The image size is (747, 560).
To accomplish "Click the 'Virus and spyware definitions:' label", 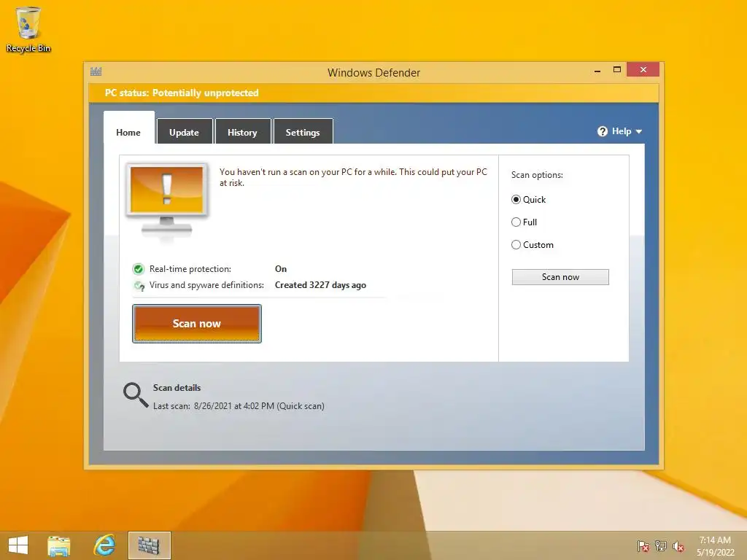I will click(x=206, y=285).
